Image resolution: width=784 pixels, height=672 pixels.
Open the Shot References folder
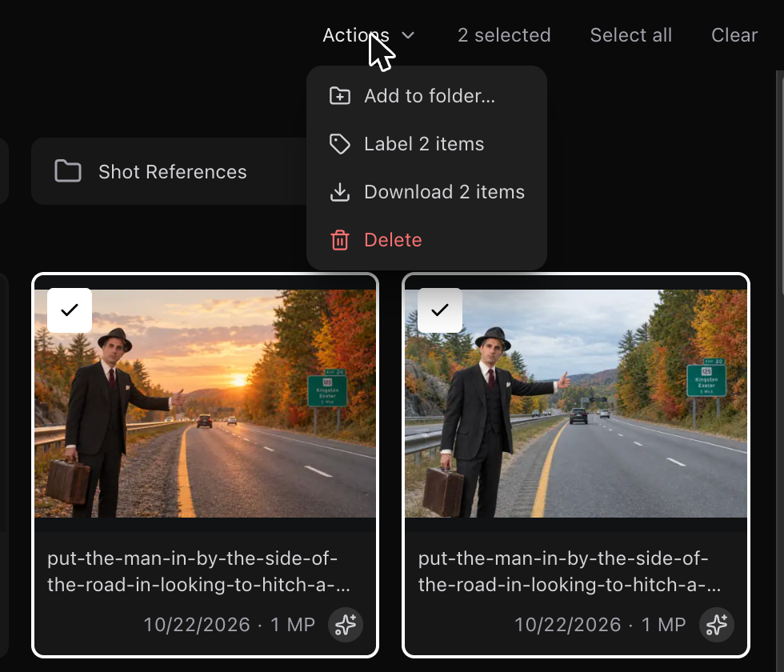(170, 171)
